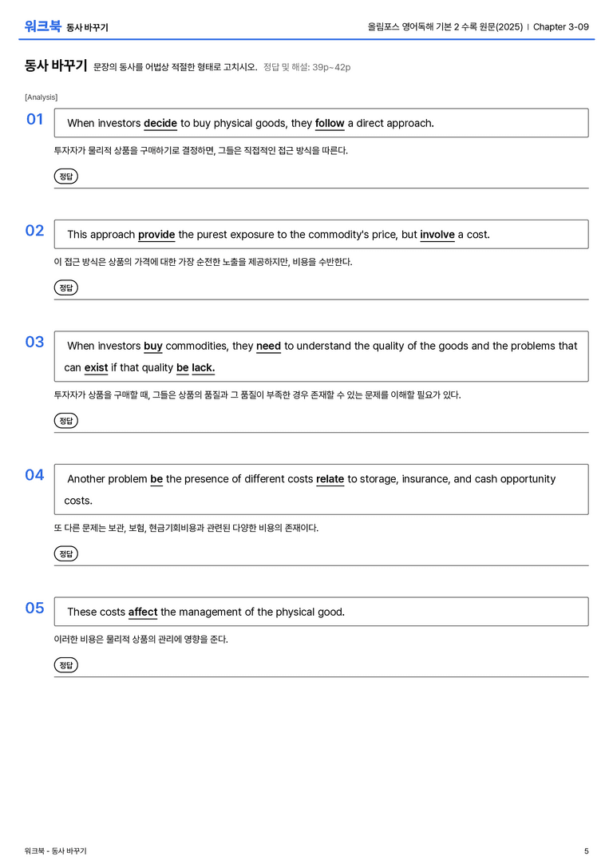Click the 정답 badge under sentence 05

pos(65,664)
